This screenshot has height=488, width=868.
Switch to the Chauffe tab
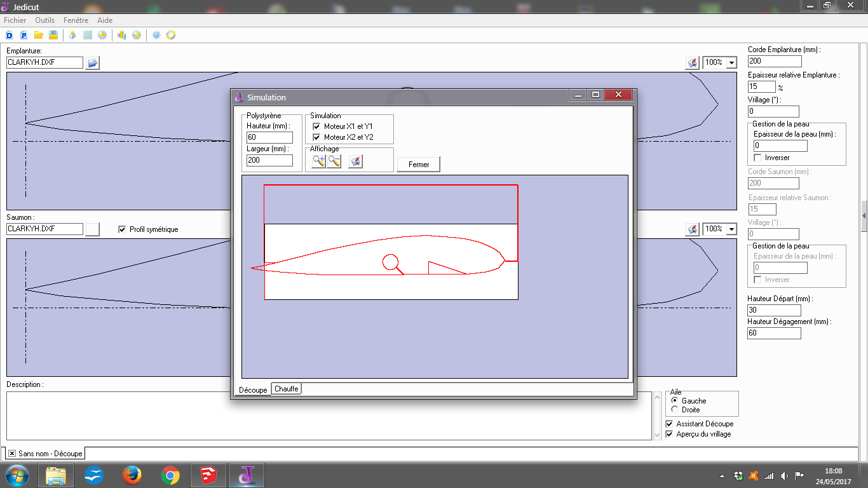click(287, 389)
